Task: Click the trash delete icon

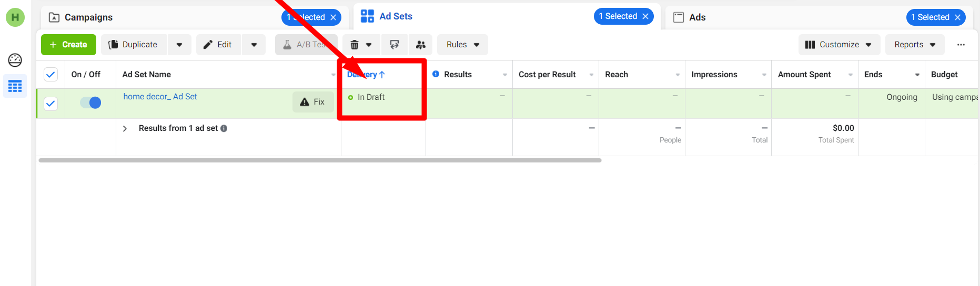Action: (355, 45)
